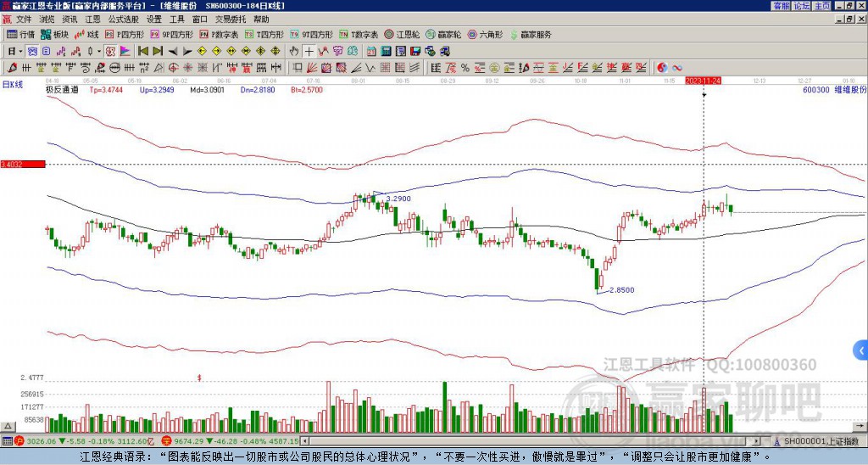Open the 六角形 hexagon tool
The height and width of the screenshot is (465, 868).
(486, 34)
